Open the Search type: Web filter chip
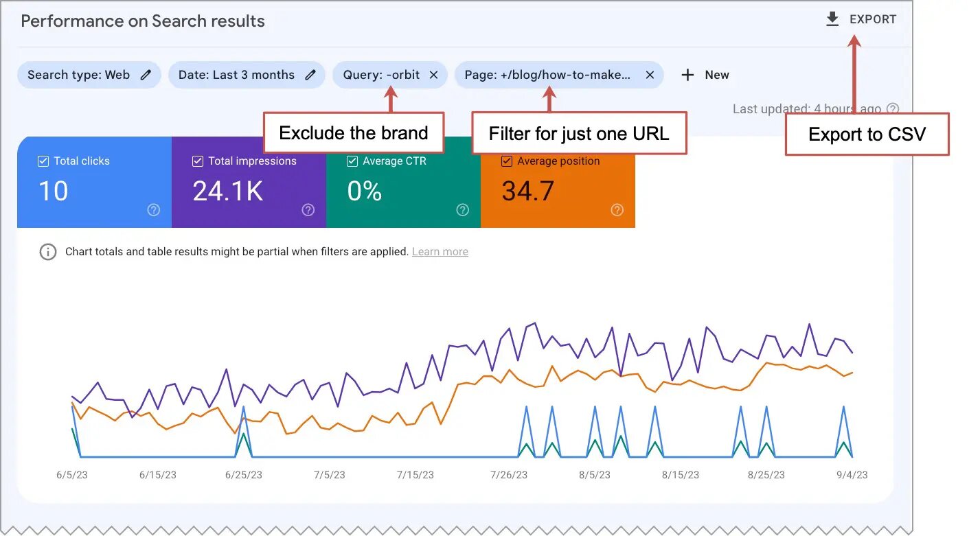Viewport: 980px width, 536px height. [79, 75]
